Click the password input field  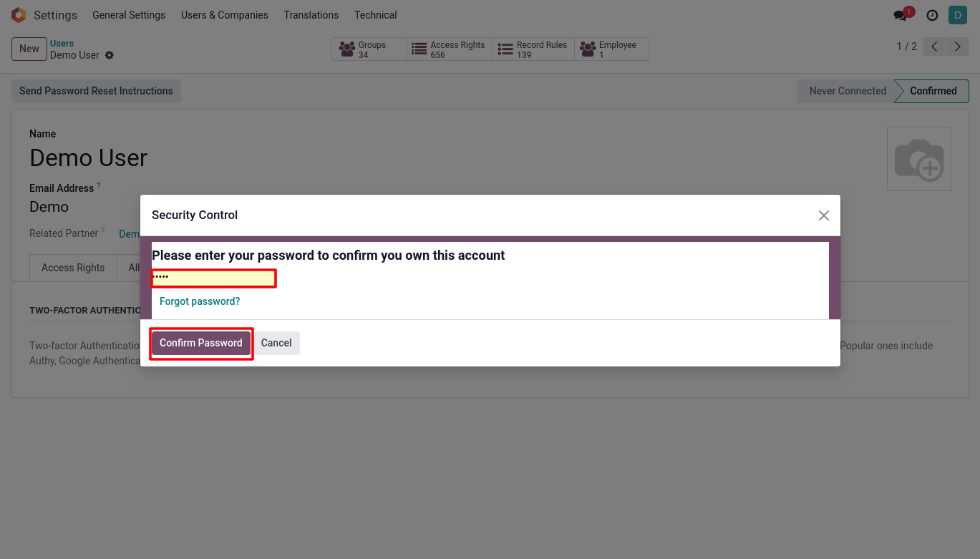click(213, 278)
